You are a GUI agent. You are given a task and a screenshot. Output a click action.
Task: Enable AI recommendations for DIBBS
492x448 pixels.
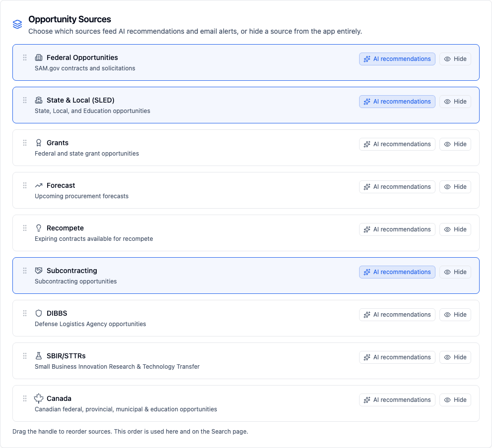(397, 315)
